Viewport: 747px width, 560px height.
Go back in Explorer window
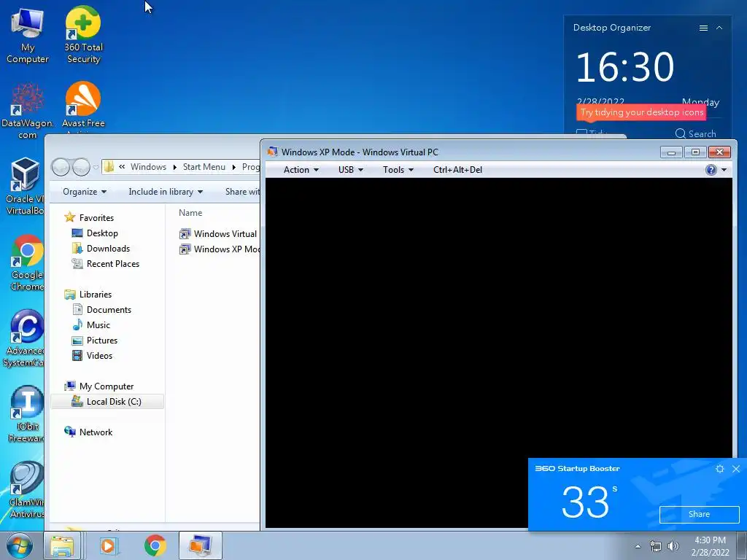coord(61,167)
